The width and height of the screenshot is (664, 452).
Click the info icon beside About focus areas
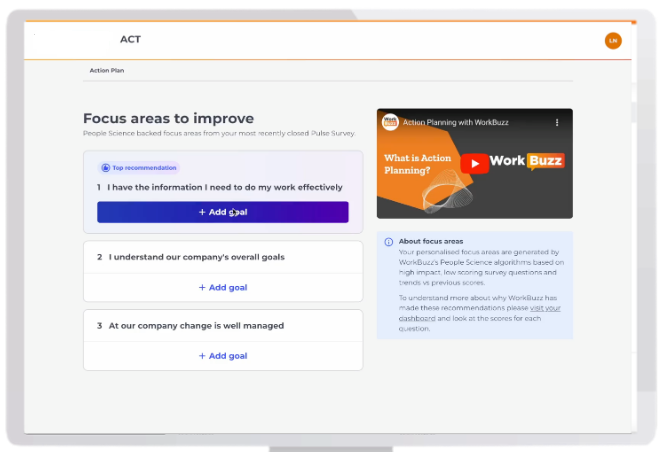tap(388, 242)
